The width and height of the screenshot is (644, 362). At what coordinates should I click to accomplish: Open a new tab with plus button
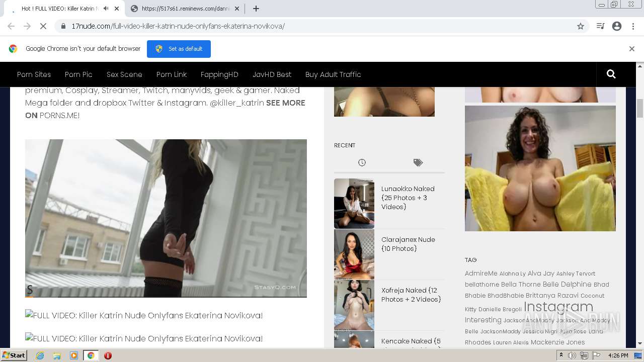(256, 9)
